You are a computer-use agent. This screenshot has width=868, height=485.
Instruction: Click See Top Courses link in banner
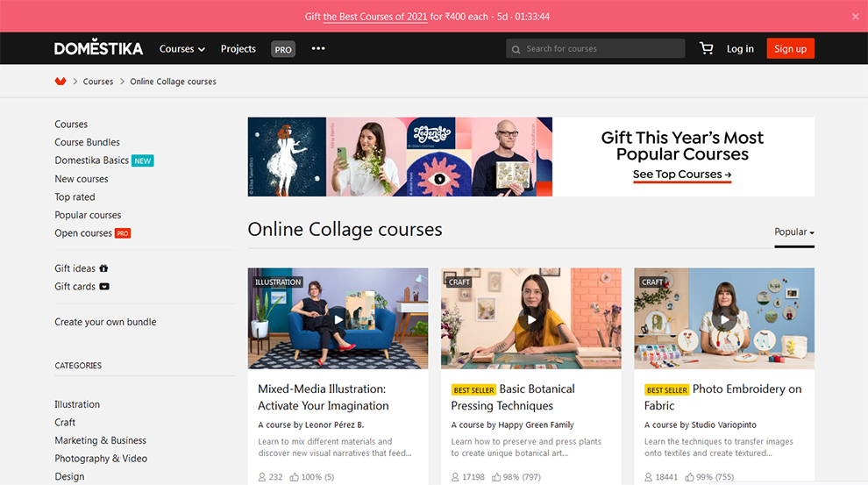click(x=682, y=175)
